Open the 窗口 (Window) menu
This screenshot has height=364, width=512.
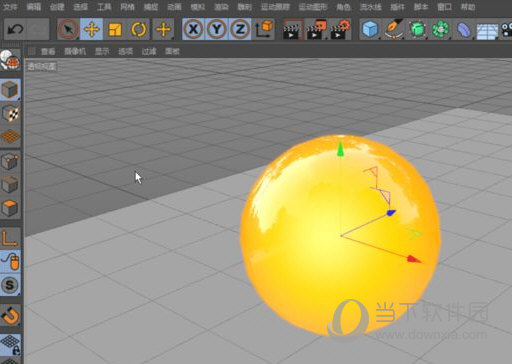444,7
